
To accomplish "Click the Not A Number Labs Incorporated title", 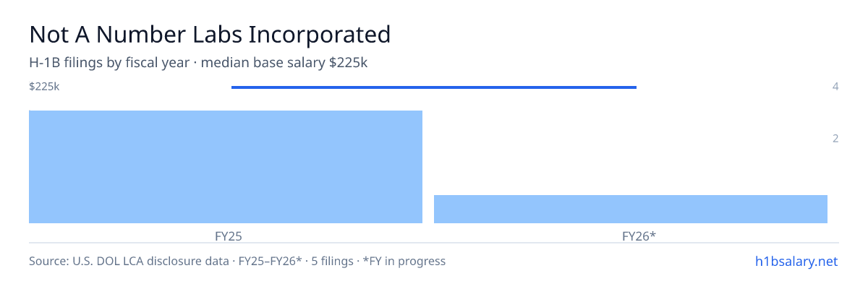I will click(210, 34).
